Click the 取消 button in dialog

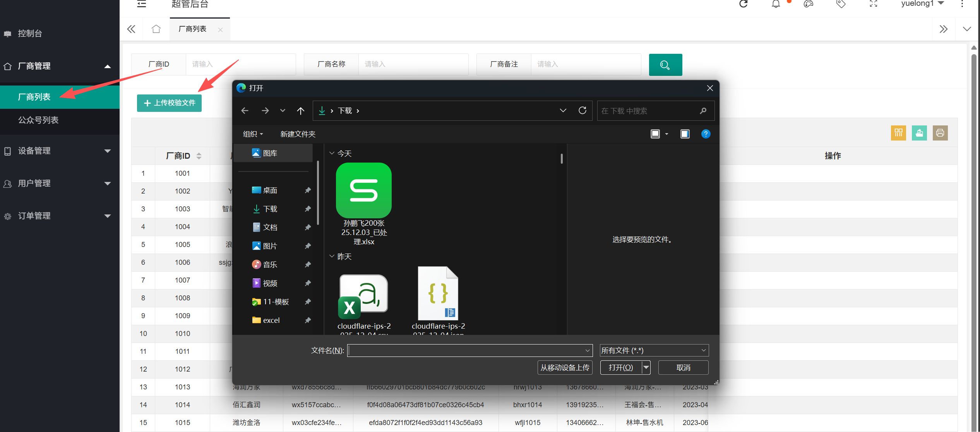pyautogui.click(x=683, y=368)
